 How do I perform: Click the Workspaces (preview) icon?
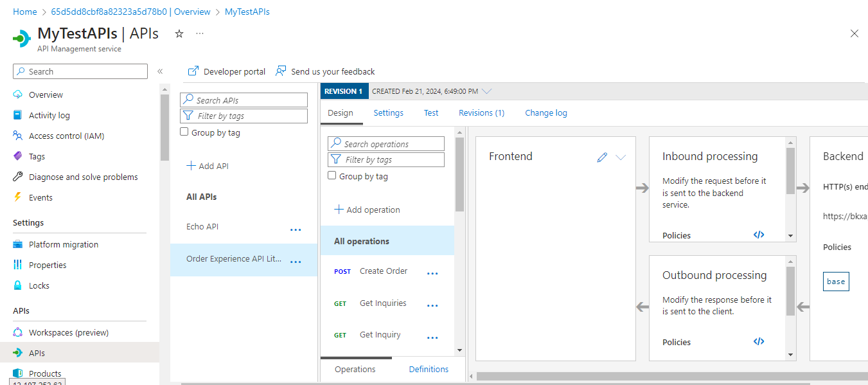point(18,332)
